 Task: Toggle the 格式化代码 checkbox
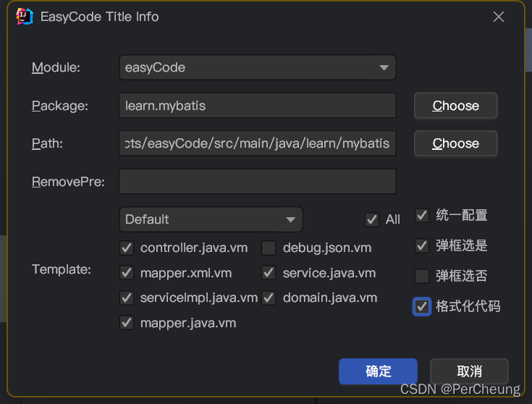point(422,306)
